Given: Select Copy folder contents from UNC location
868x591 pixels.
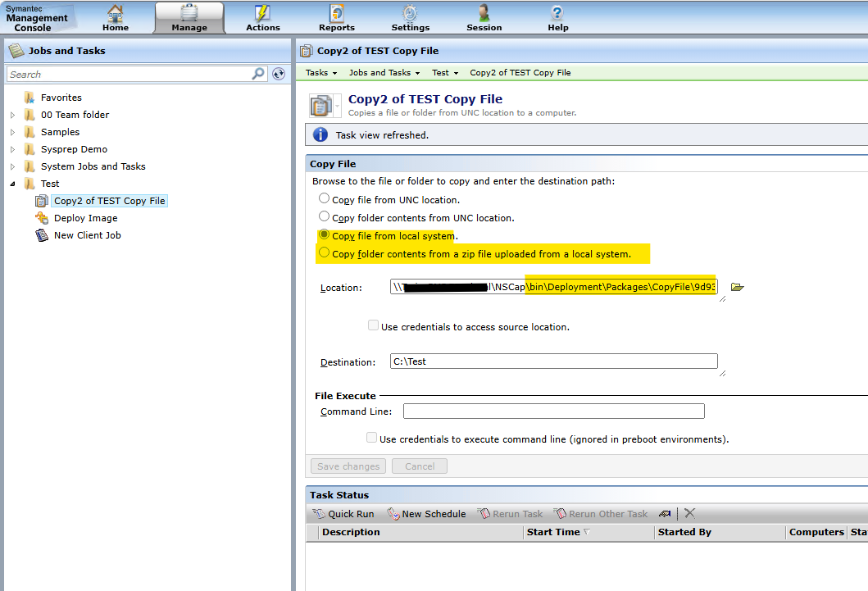Looking at the screenshot, I should (325, 216).
